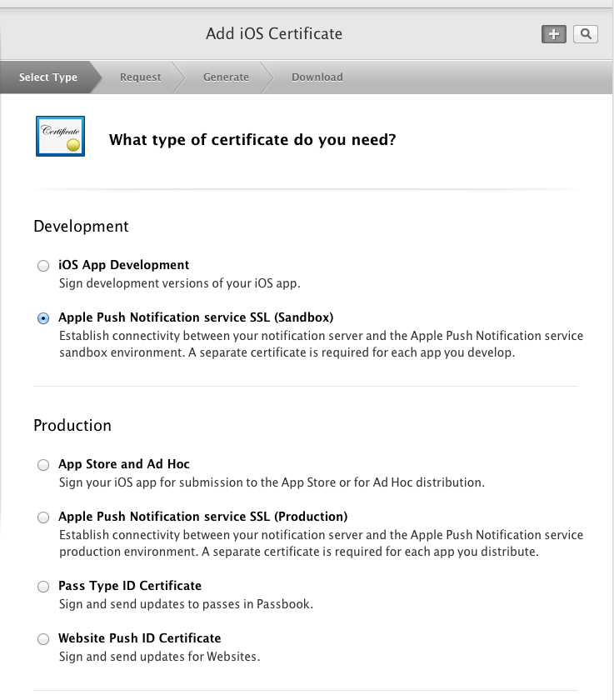Click 'Apple Push Notification service SSL (Sandbox)' label

(x=196, y=317)
